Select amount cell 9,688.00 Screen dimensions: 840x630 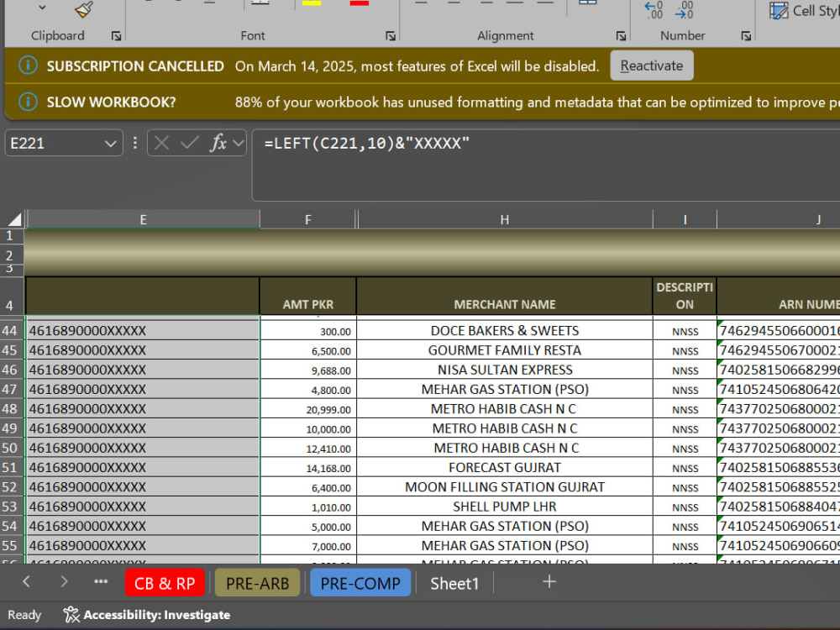[x=308, y=370]
